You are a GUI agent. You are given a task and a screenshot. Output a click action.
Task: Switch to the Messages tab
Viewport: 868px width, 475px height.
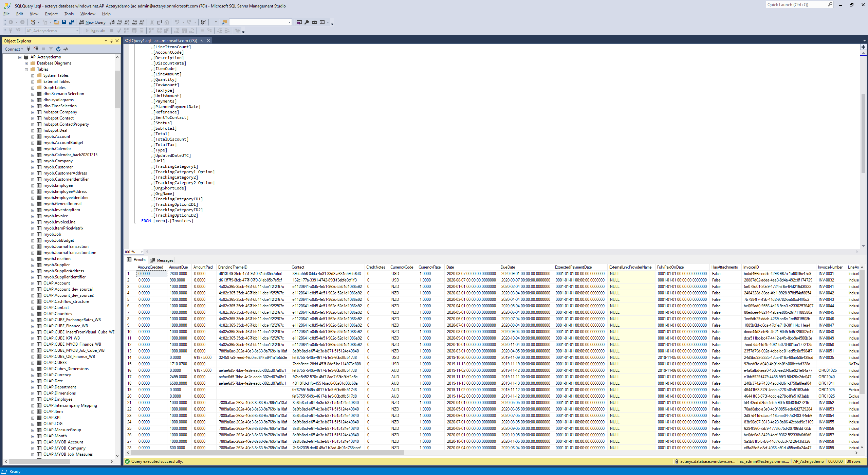[162, 260]
